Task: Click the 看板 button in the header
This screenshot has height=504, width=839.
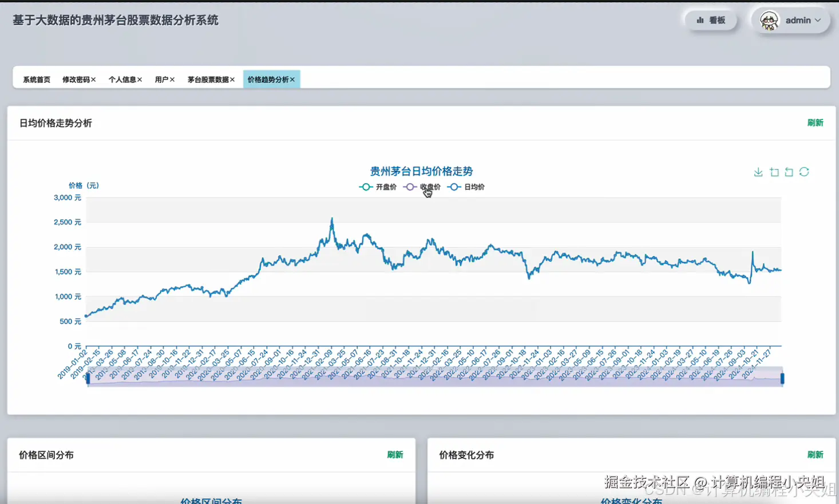Action: [711, 20]
